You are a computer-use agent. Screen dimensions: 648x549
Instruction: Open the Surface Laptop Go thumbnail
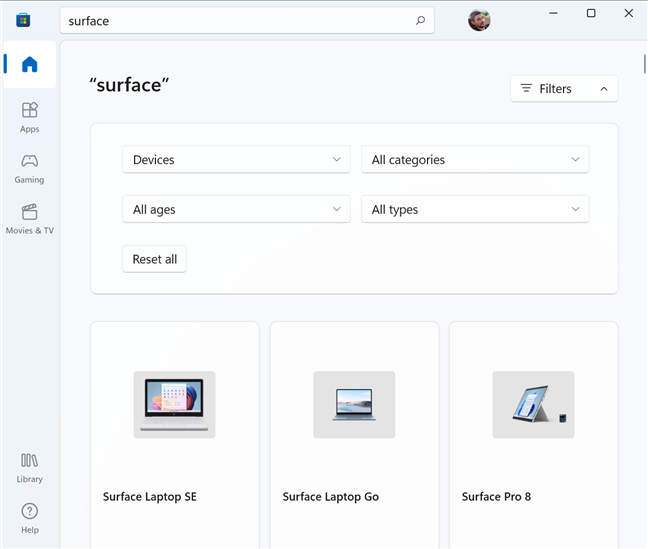354,404
